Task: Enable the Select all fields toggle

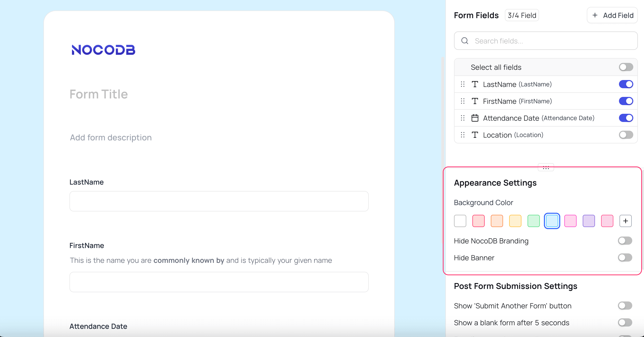Action: coord(626,67)
